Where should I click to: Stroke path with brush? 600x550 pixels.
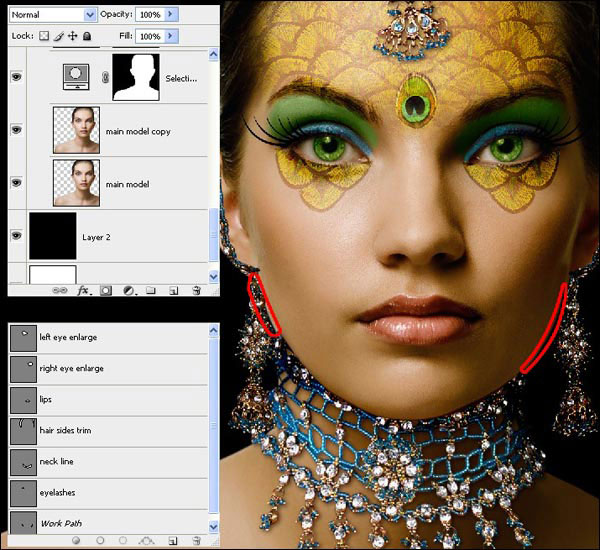click(x=100, y=540)
